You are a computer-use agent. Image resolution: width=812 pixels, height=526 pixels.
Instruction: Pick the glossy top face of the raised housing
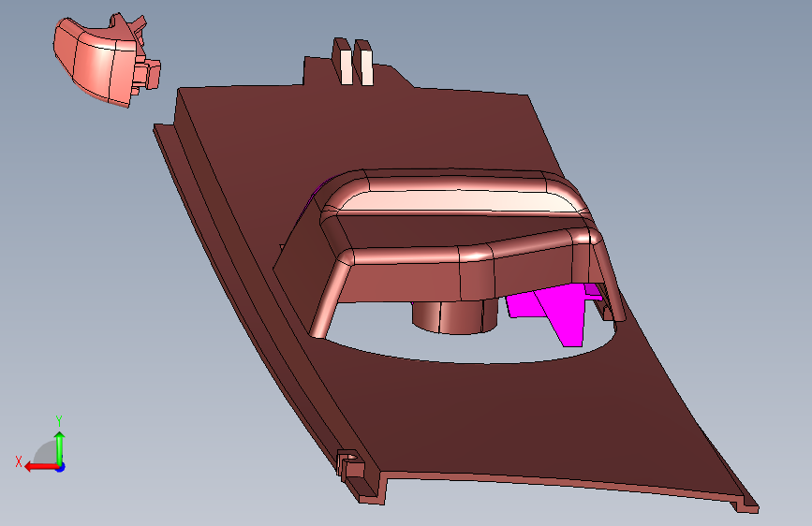(x=456, y=200)
